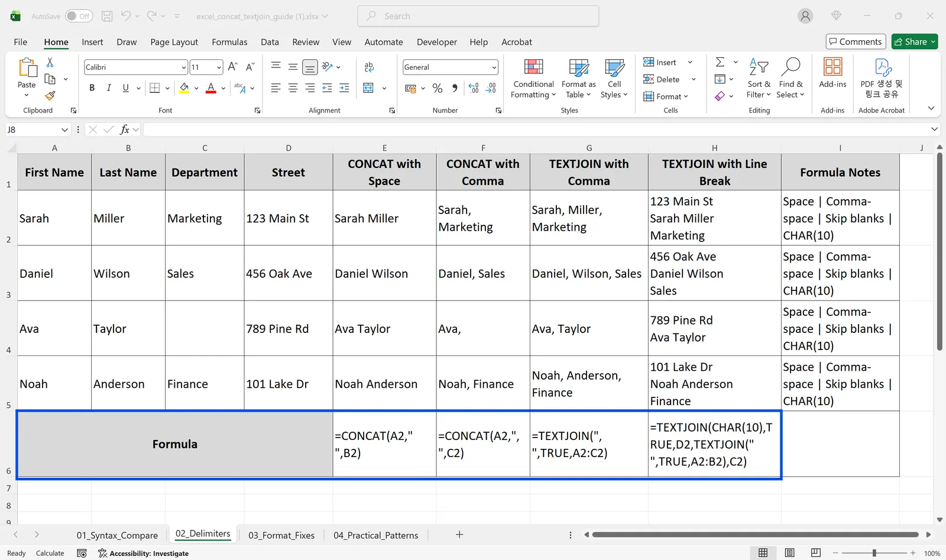Viewport: 946px width, 560px height.
Task: Open the font size dropdown
Action: pyautogui.click(x=219, y=67)
